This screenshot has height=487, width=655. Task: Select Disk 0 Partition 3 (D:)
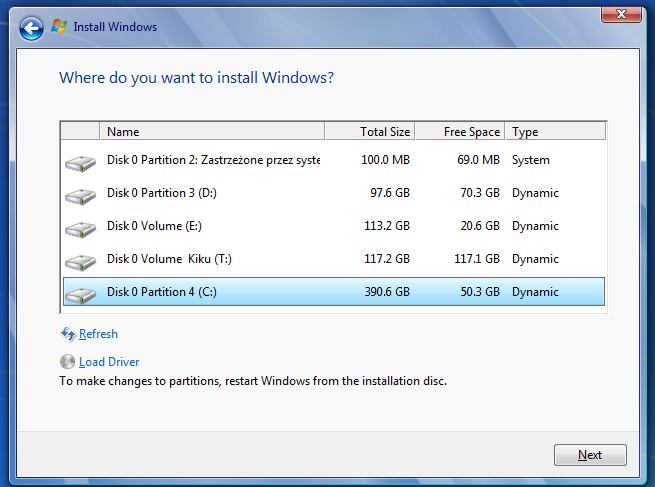click(x=334, y=193)
